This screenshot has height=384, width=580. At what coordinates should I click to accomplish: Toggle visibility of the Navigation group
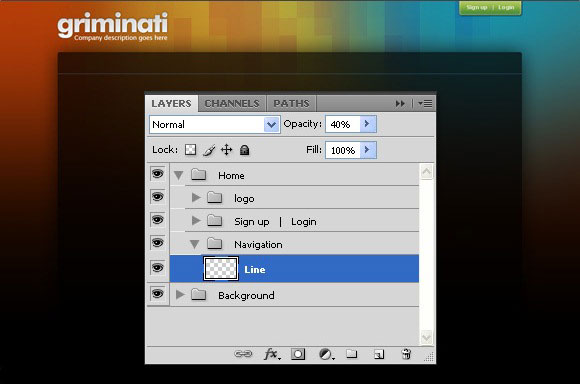(158, 243)
